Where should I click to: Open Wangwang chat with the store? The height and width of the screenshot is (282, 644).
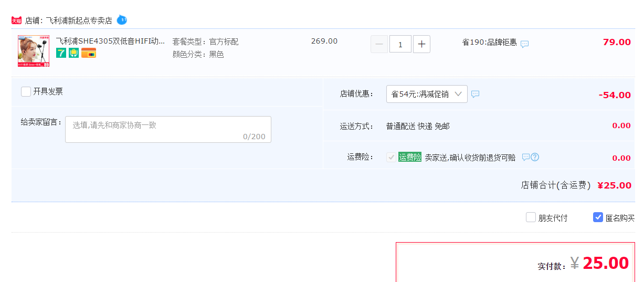pos(122,20)
